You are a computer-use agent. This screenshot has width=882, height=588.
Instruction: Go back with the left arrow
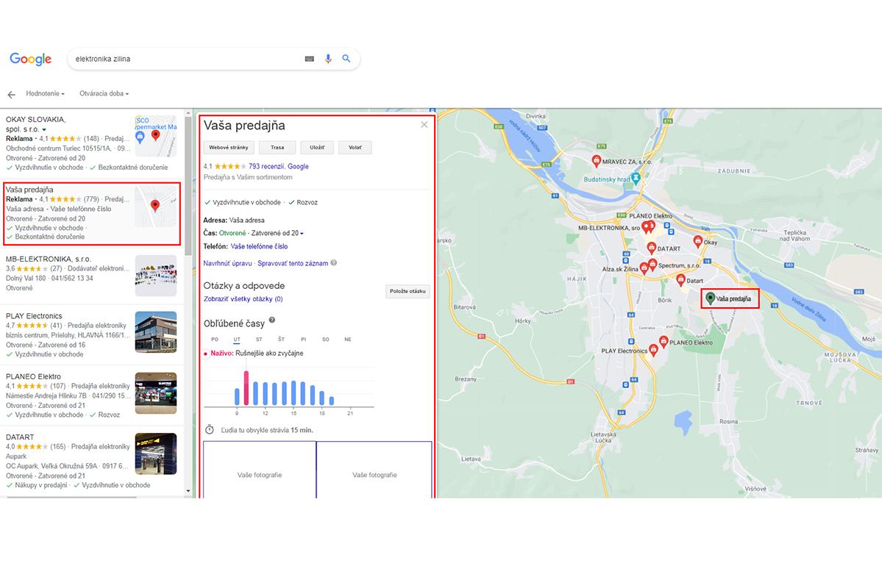coord(11,94)
